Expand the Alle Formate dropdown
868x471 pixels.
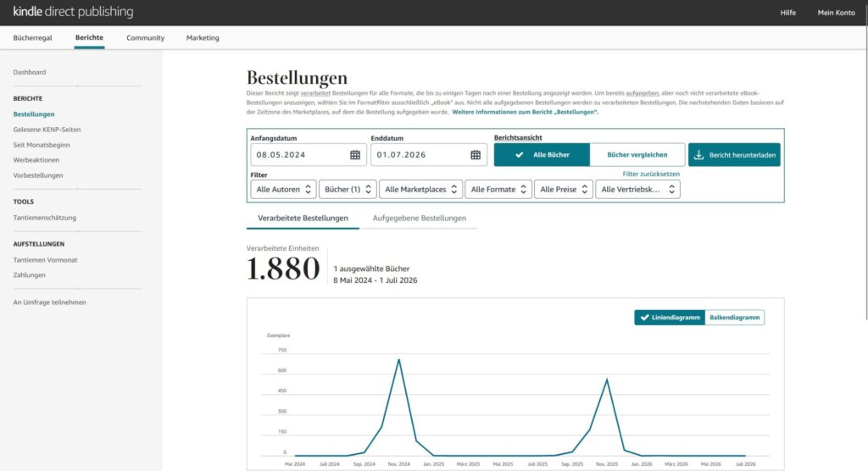tap(498, 189)
